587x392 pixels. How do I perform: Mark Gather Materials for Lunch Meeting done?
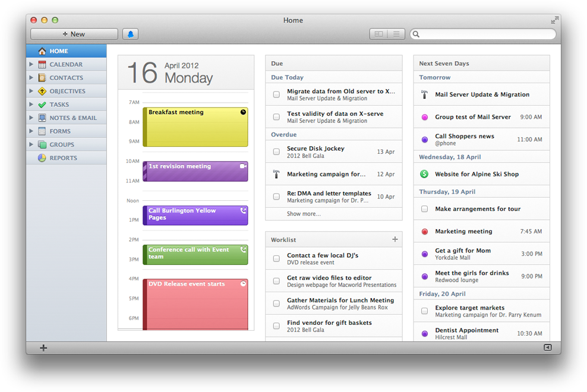point(276,304)
